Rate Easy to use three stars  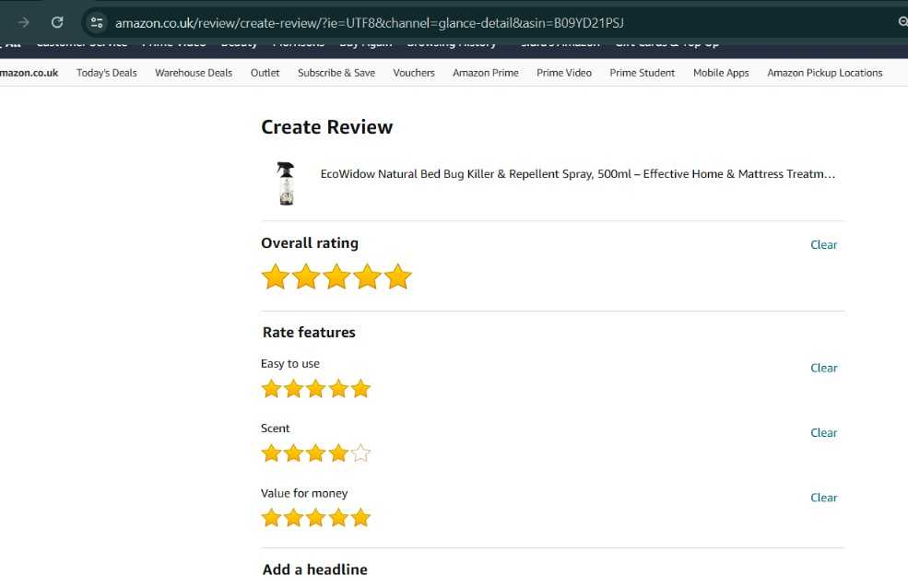click(x=315, y=388)
